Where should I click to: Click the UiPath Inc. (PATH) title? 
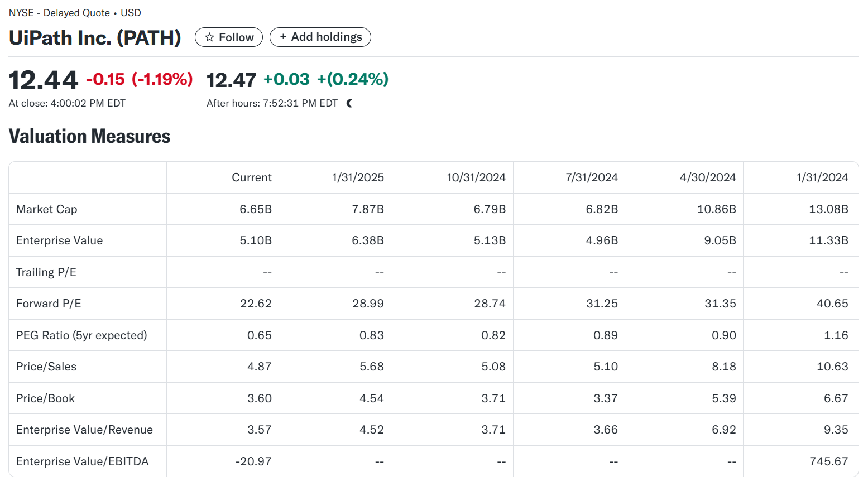pos(95,38)
